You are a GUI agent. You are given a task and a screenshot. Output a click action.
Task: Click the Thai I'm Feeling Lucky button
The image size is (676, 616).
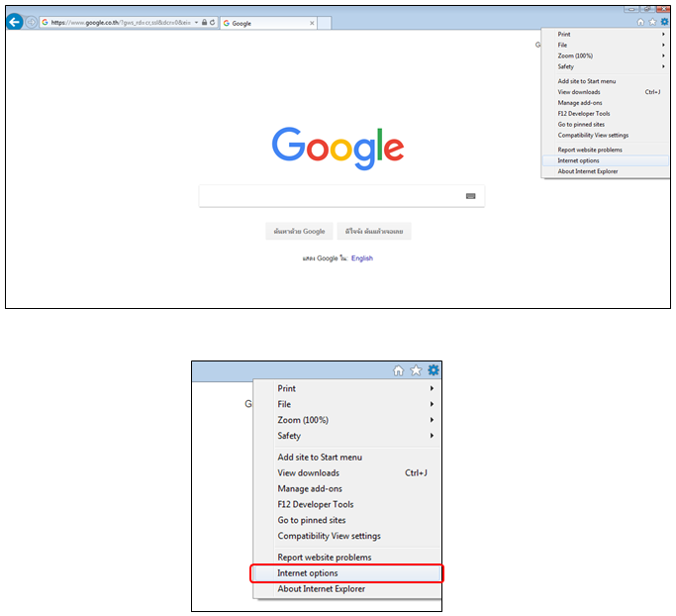[374, 231]
